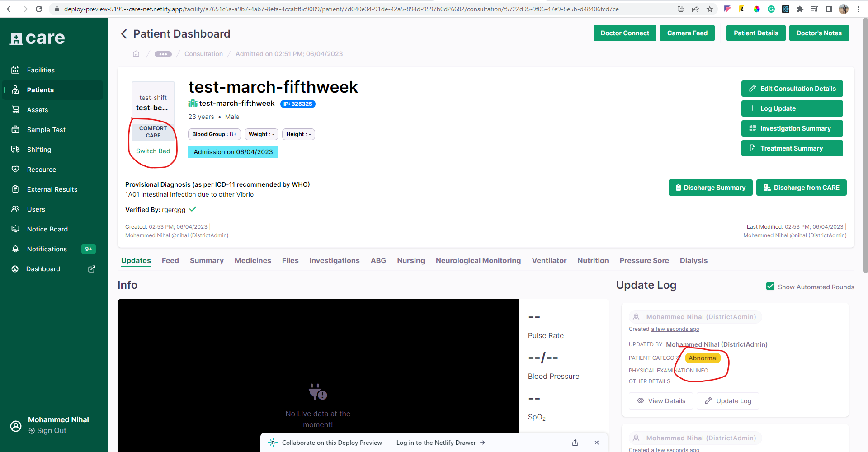Open the Resource section icon
This screenshot has width=868, height=452.
16,169
